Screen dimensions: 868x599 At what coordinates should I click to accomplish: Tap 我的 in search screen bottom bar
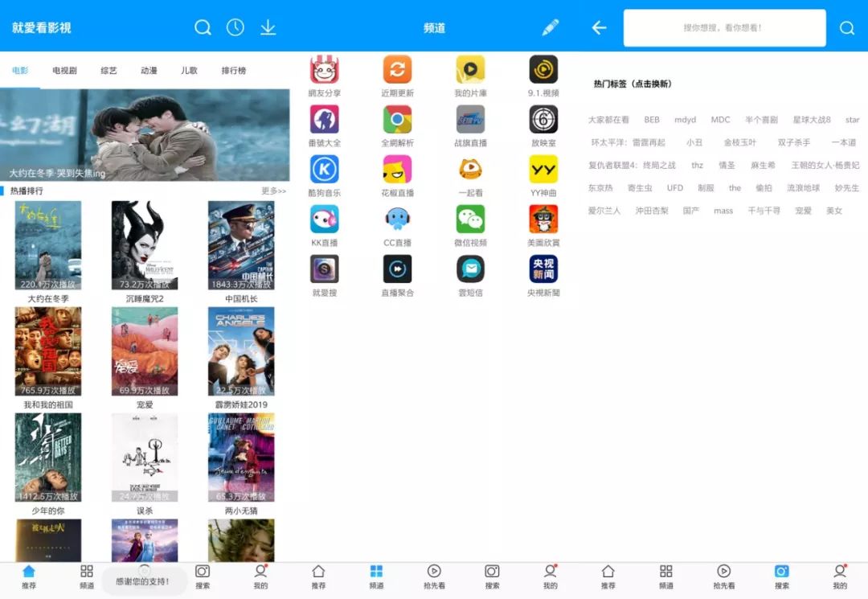coord(840,576)
